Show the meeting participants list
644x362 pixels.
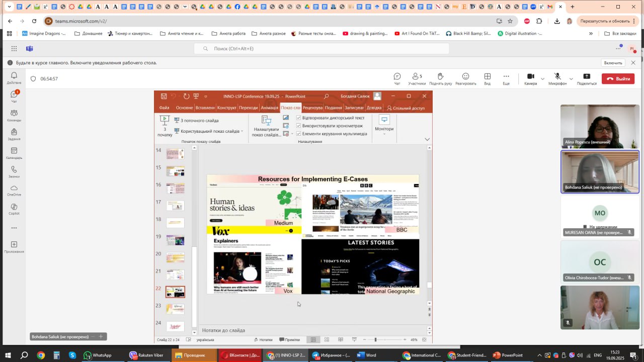417,78
